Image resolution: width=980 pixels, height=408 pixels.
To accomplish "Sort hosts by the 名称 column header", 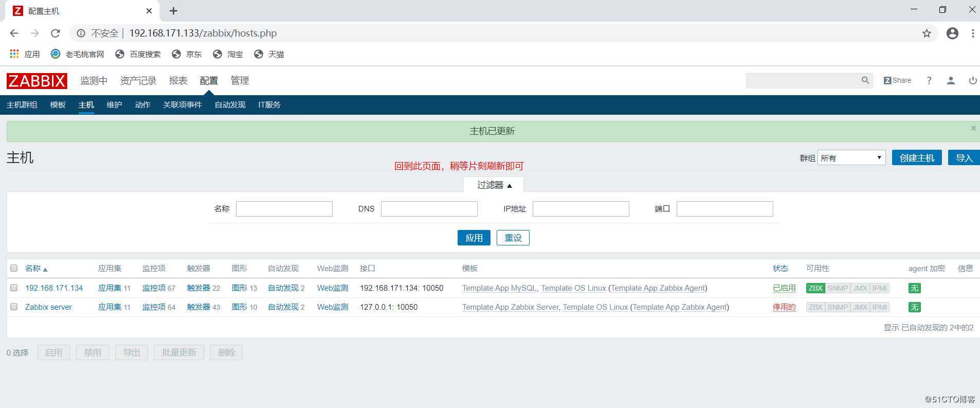I will pos(36,268).
